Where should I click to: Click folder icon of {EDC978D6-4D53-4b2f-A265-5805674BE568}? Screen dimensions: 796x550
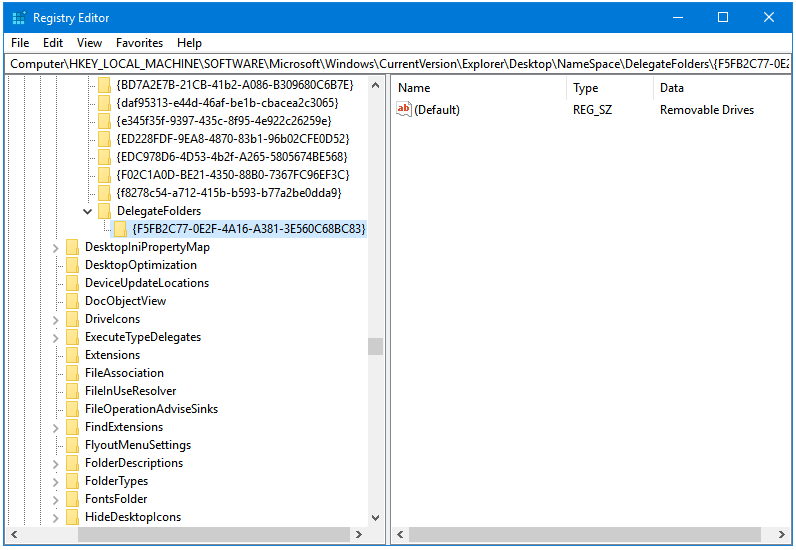[104, 157]
